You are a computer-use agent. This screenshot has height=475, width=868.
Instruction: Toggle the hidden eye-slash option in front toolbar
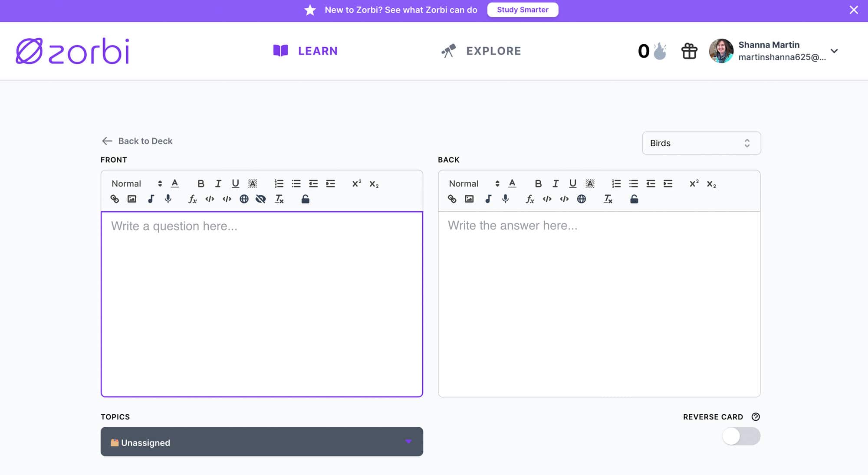coord(261,199)
